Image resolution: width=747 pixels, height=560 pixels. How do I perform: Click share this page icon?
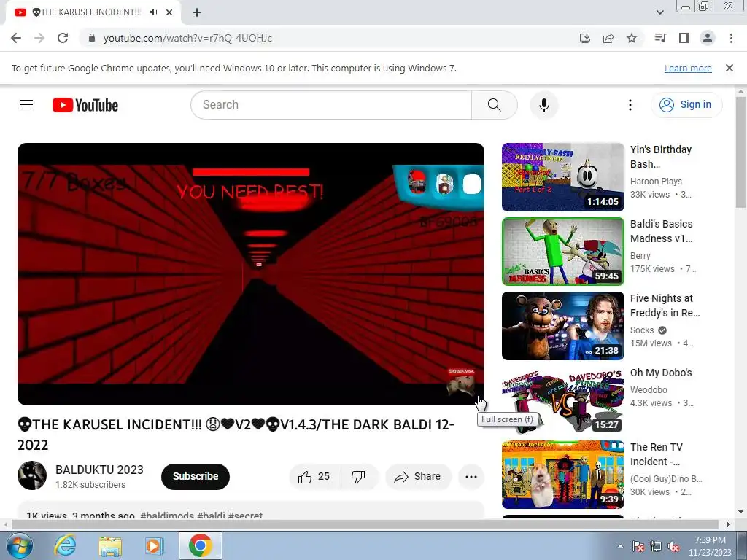[608, 38]
